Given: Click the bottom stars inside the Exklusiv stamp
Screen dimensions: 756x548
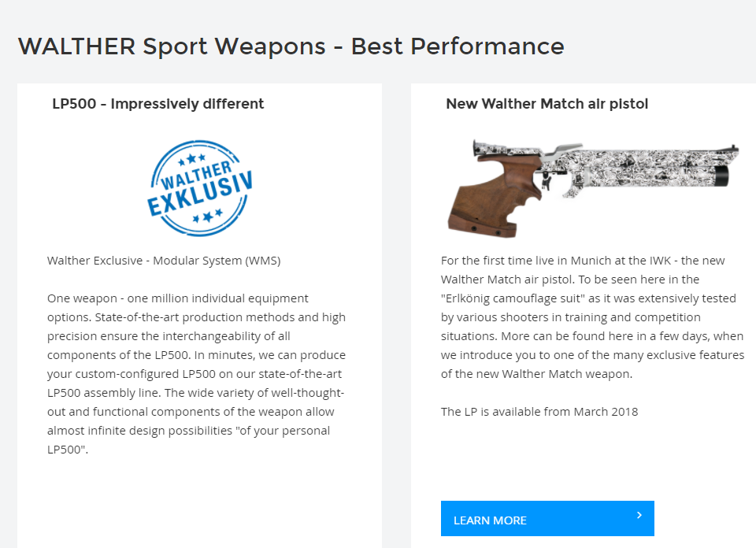Looking at the screenshot, I should (208, 216).
